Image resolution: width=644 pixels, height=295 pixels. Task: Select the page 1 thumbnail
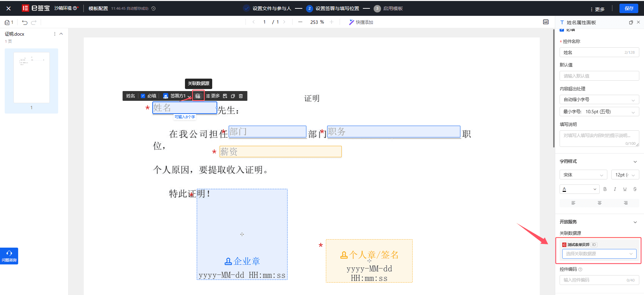click(31, 78)
